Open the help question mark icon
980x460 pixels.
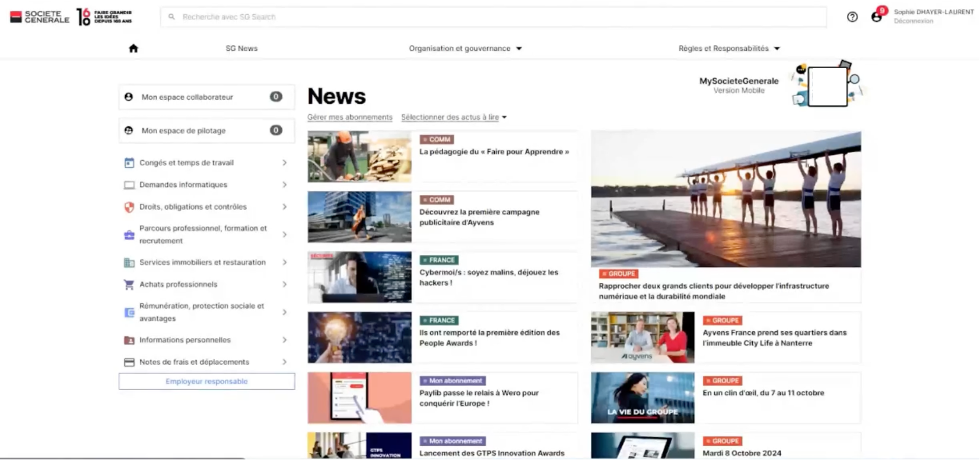(x=852, y=17)
